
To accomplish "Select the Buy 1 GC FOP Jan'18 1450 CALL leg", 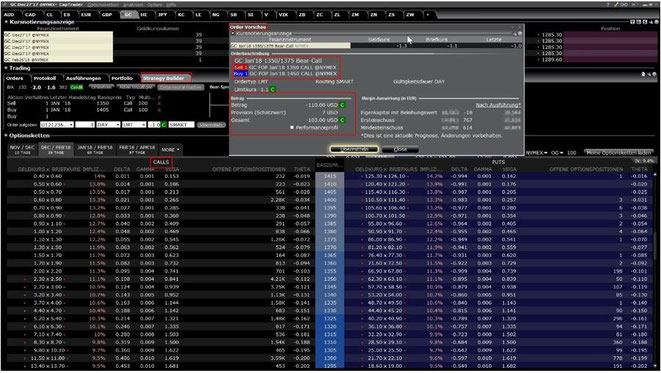I will tap(285, 73).
